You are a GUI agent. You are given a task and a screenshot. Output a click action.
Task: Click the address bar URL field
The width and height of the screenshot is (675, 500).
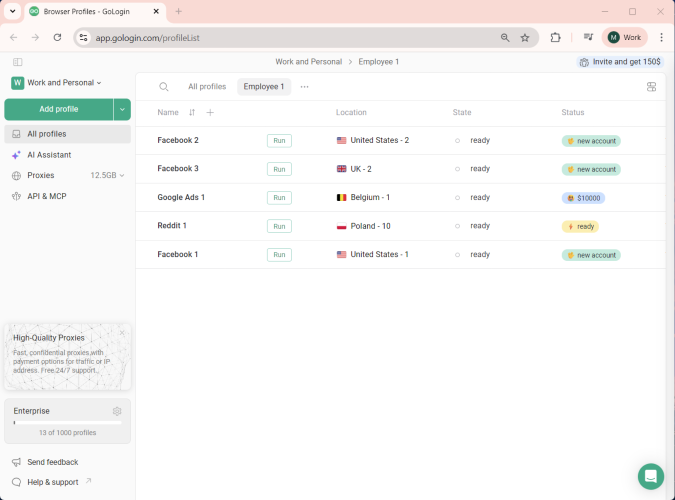tap(293, 37)
